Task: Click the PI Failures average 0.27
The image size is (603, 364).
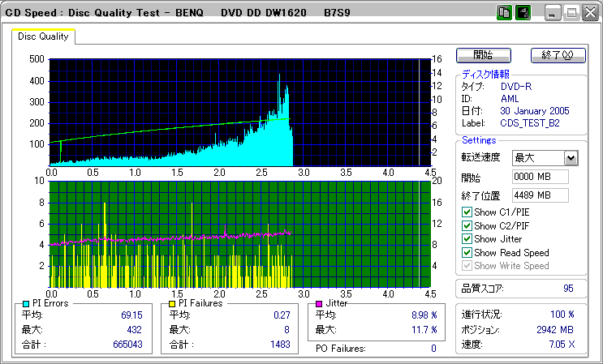Action: tap(282, 315)
